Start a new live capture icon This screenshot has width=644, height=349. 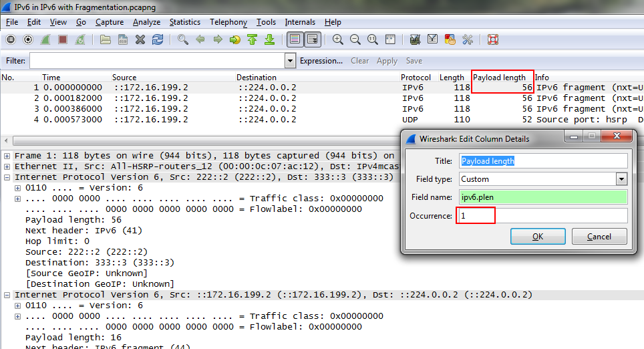pyautogui.click(x=45, y=39)
